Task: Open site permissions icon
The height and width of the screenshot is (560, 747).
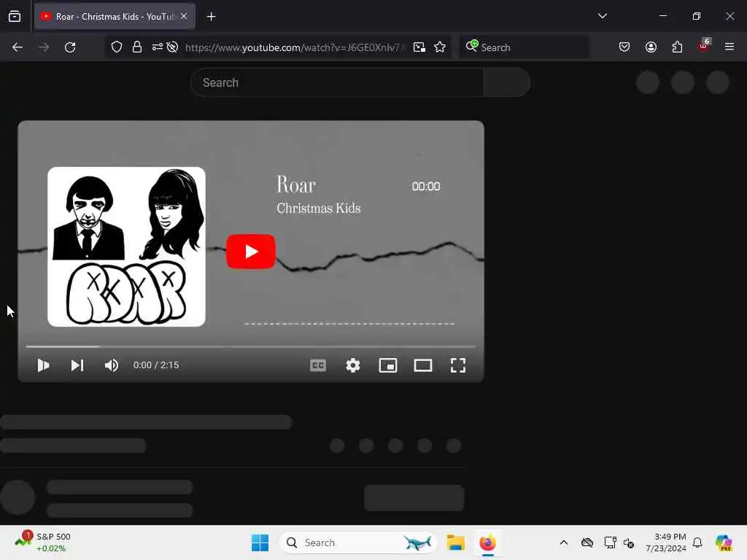Action: [x=158, y=47]
